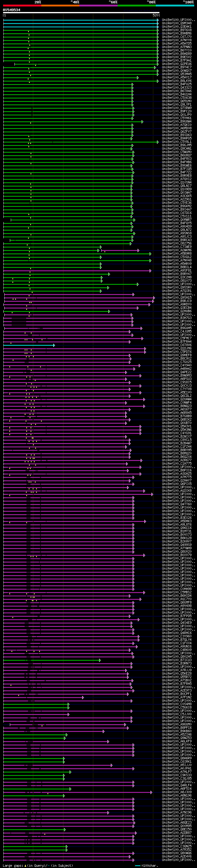Click the orange ~40% identity legend segment
This screenshot has width=197, height=868.
[x=60, y=6]
